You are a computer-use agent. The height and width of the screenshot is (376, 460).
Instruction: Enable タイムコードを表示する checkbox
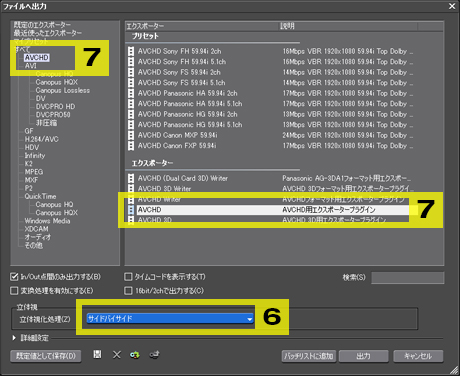(x=128, y=277)
